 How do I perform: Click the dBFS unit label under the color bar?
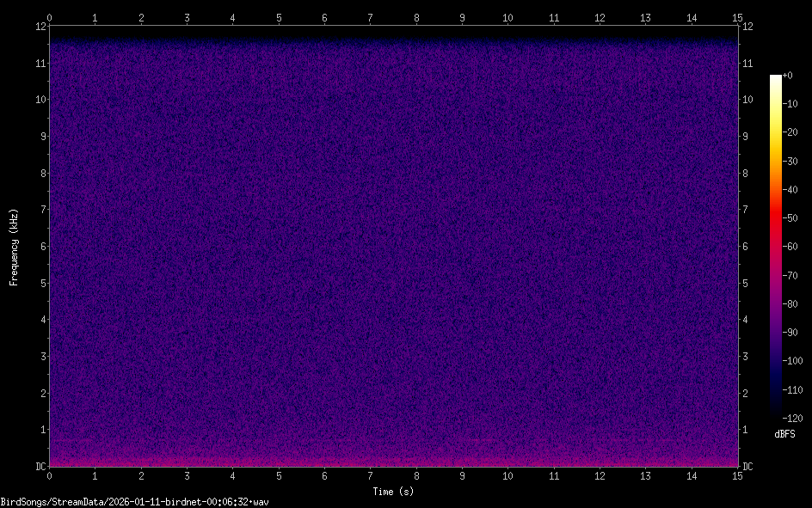point(784,434)
